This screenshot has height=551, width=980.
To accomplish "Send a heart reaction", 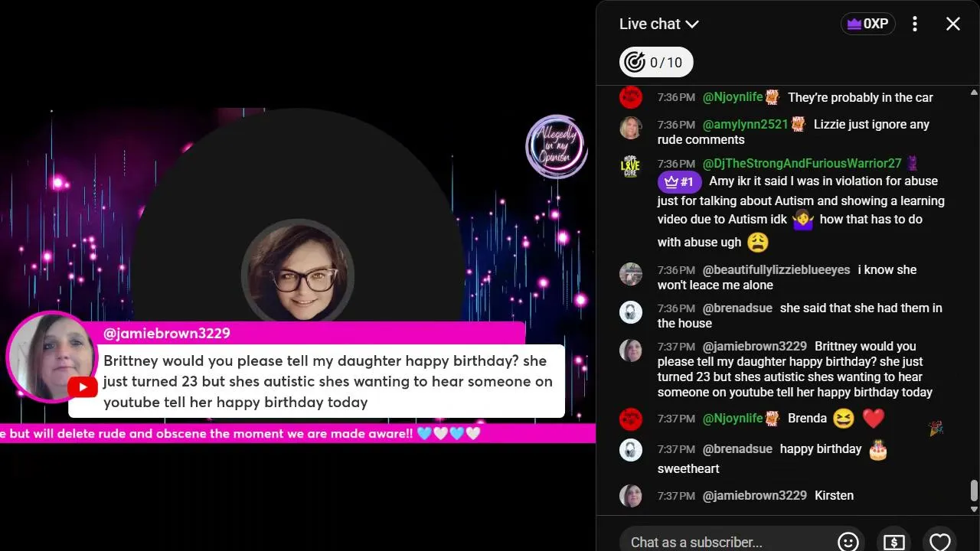I will click(939, 542).
